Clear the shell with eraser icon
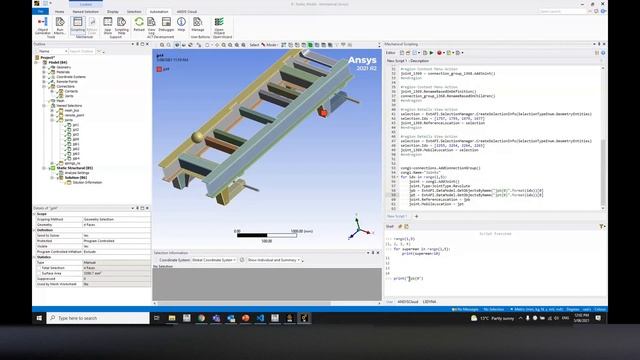Image resolution: width=640 pixels, height=360 pixels. (400, 226)
